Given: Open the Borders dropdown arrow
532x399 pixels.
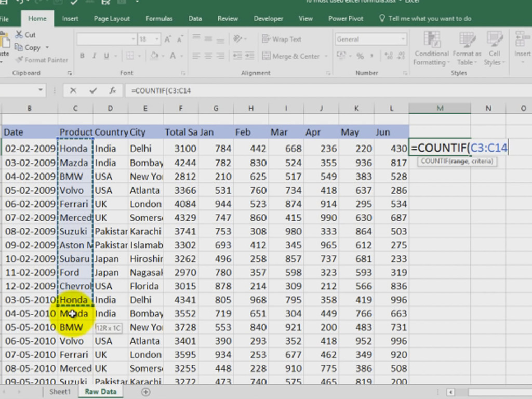Looking at the screenshot, I should click(x=139, y=56).
